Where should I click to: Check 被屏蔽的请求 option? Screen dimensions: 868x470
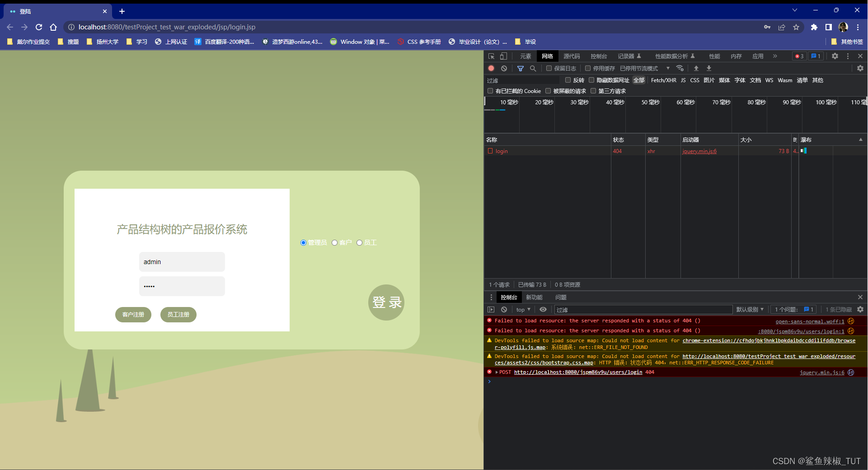[x=548, y=91]
